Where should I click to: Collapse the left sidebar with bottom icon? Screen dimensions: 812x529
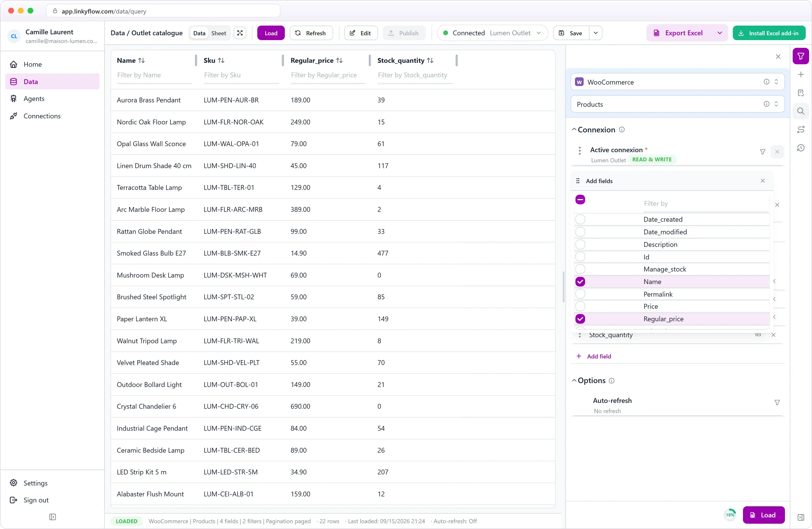[52, 517]
